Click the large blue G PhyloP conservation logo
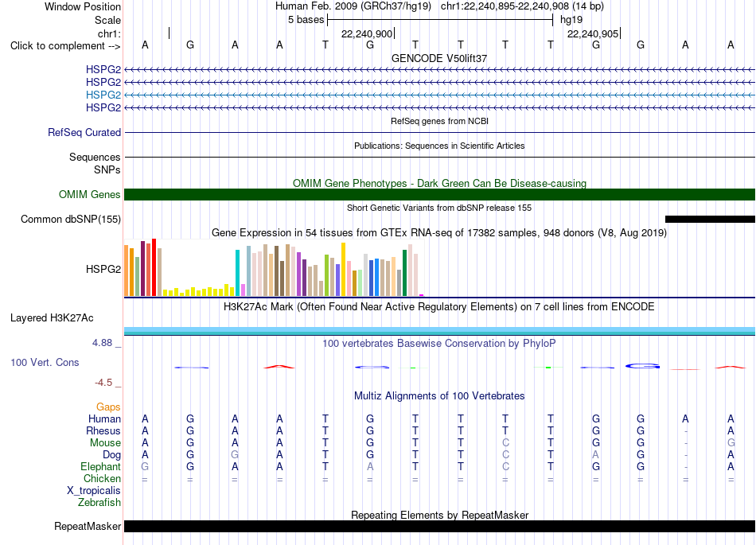Screen dimensions: 756x545 pos(642,366)
